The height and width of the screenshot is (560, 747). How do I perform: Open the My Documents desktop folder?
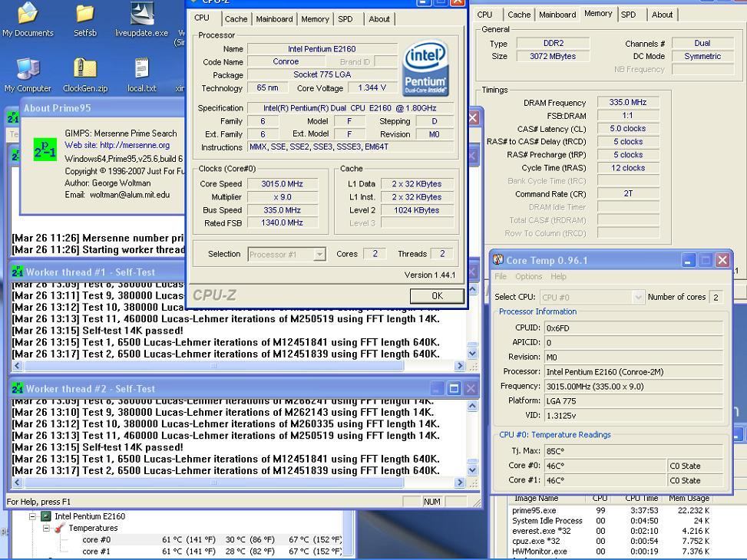[28, 13]
